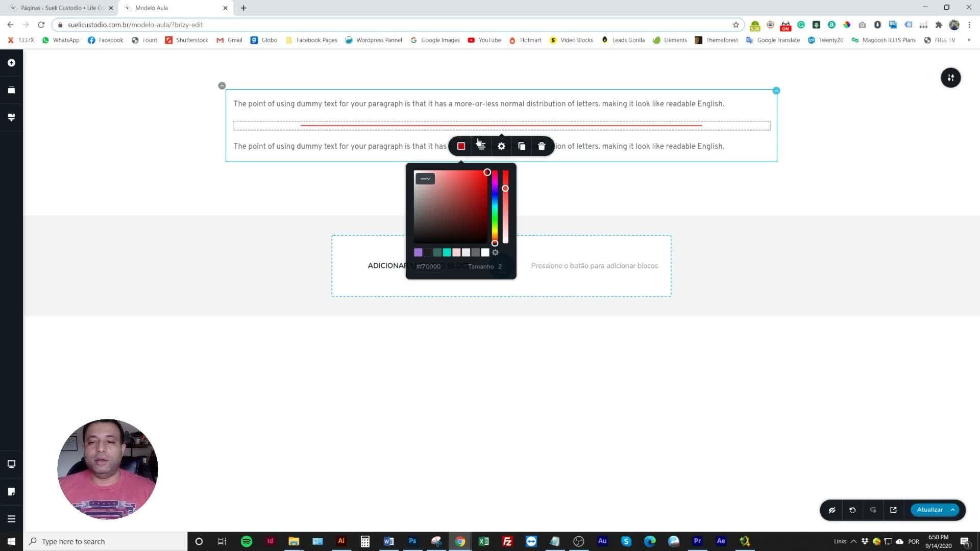Expand the Atualizar arrow for publish options
This screenshot has height=551, width=980.
(952, 510)
